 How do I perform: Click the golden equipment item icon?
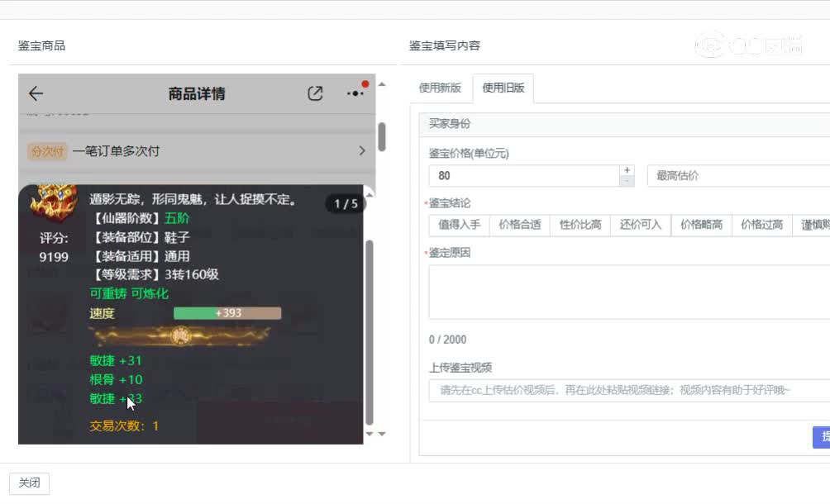coord(52,202)
